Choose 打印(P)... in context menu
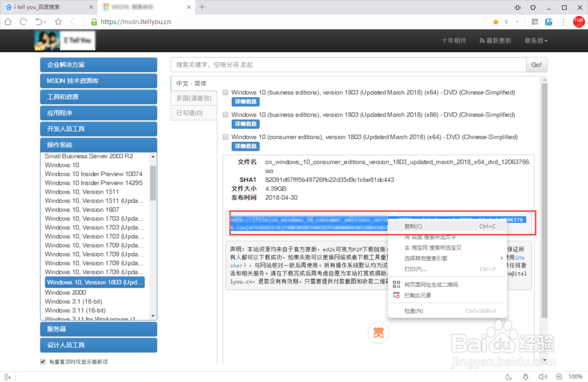 (447, 269)
